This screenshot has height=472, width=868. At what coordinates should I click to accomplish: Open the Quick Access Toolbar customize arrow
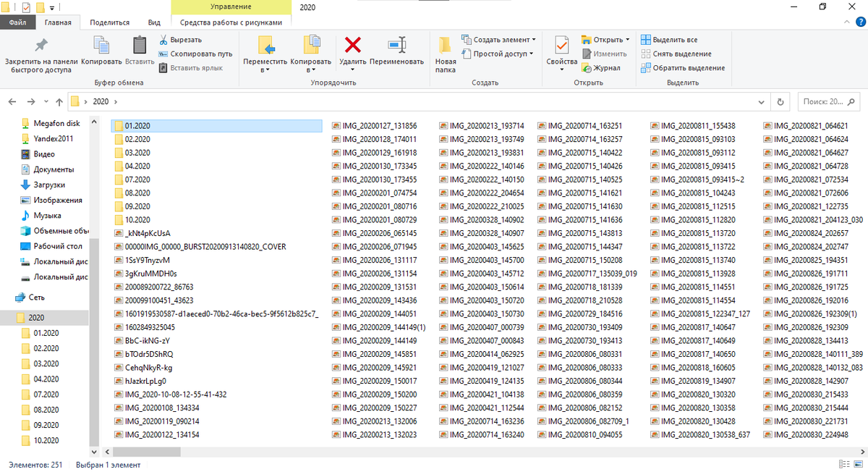pos(53,7)
